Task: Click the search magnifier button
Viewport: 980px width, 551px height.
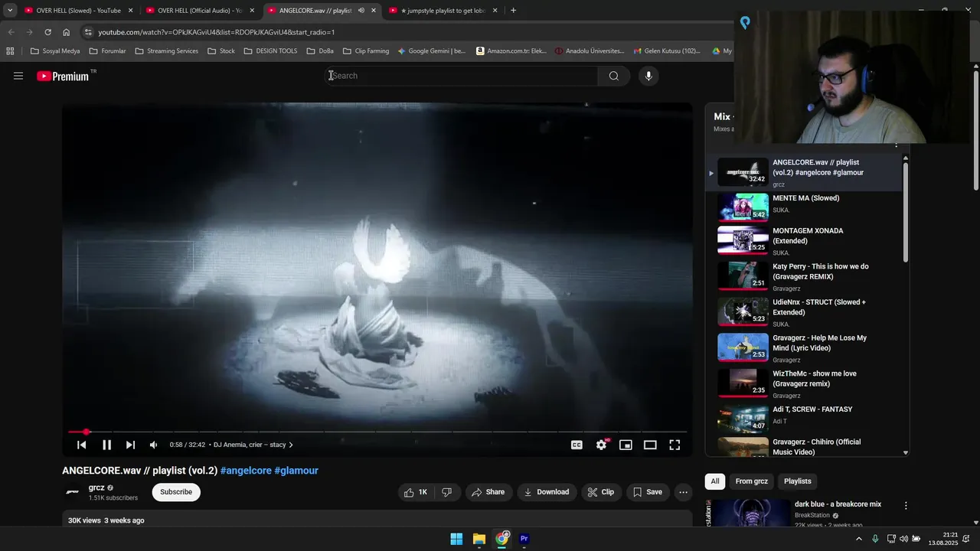Action: [x=613, y=76]
